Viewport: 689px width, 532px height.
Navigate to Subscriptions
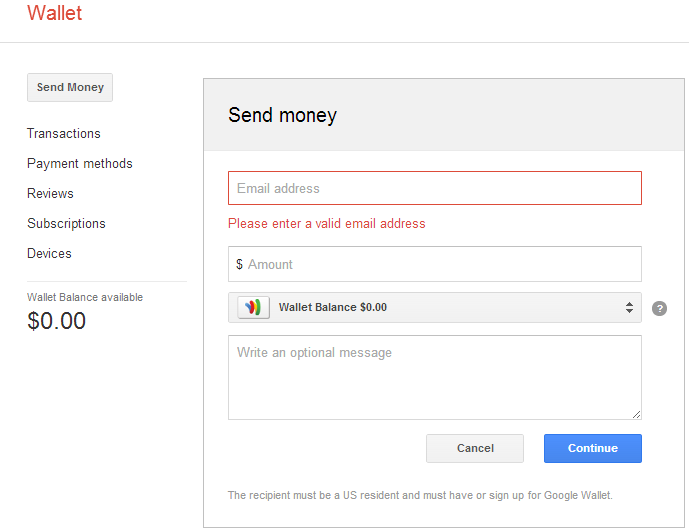click(66, 224)
